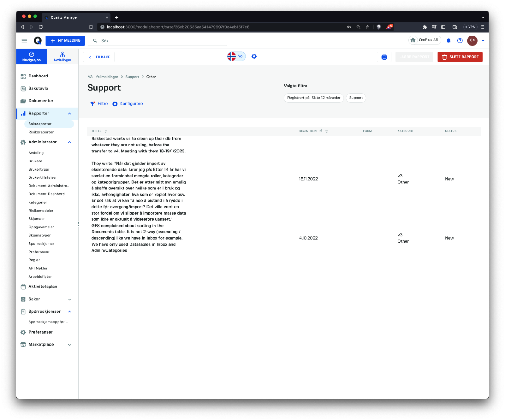Toggle the Norwegian language switch

pyautogui.click(x=236, y=56)
